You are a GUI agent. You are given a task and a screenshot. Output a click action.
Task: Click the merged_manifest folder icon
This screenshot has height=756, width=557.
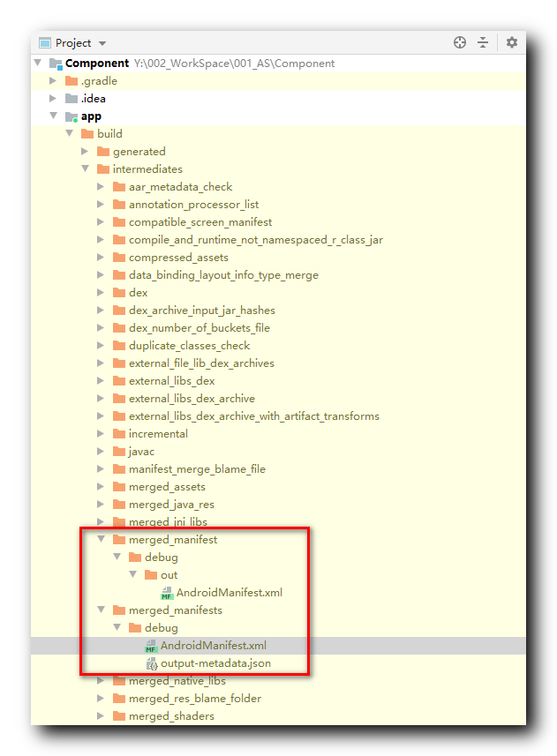119,540
